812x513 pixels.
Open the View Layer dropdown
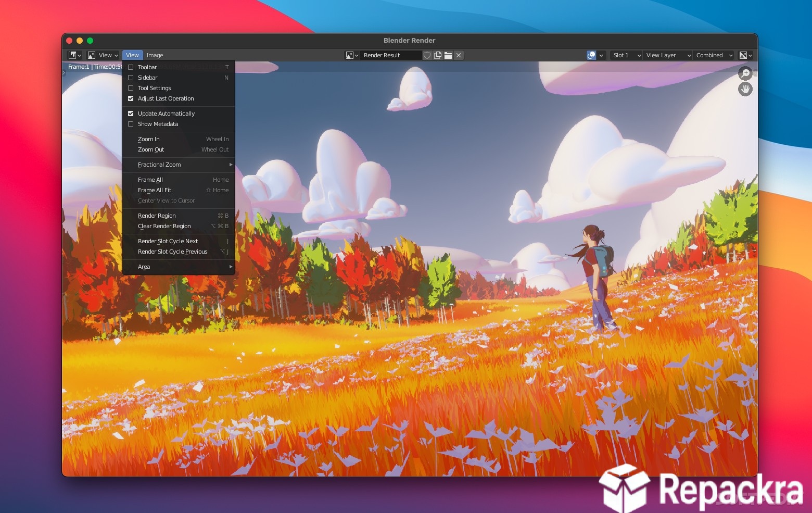pyautogui.click(x=668, y=55)
